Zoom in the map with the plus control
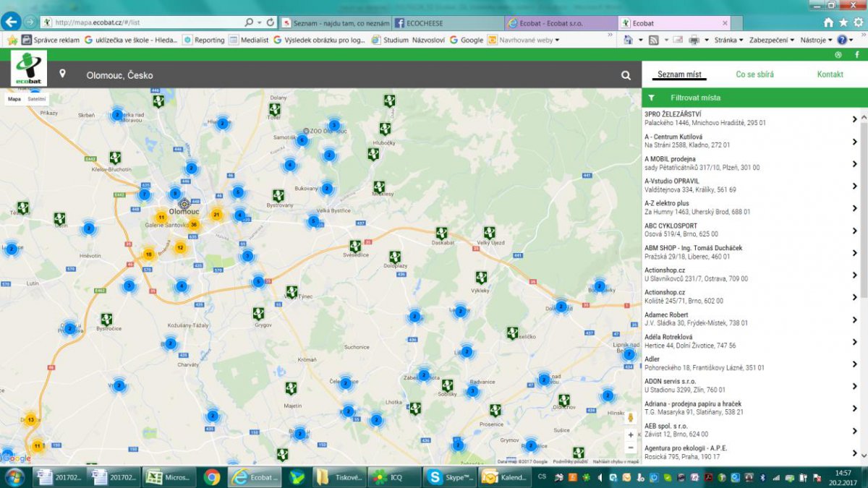Screen dimensions: 868x488 pos(631,435)
